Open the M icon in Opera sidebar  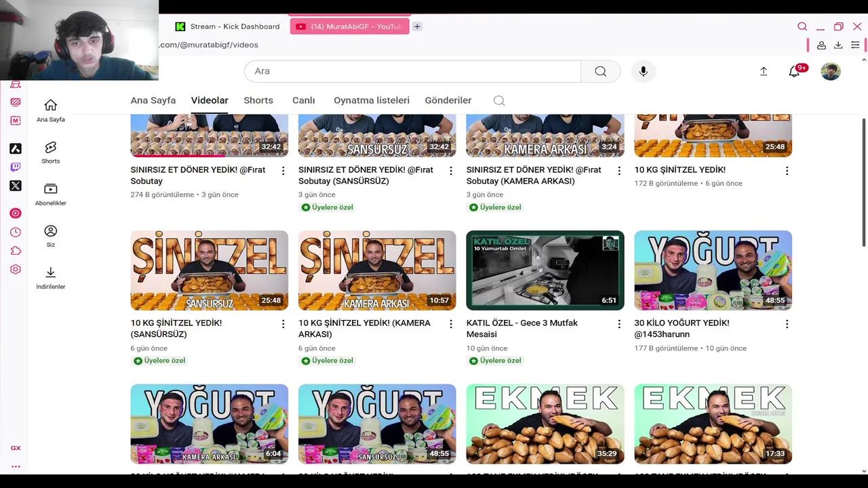click(16, 121)
